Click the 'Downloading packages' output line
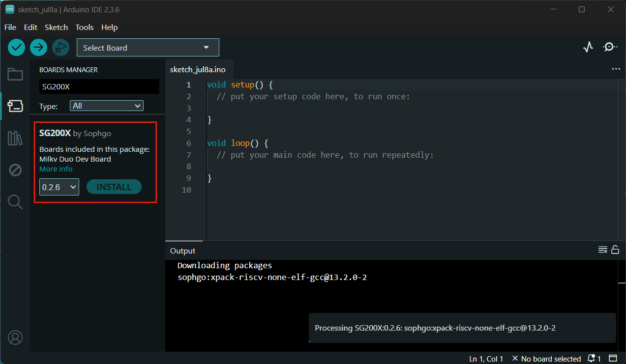 [x=225, y=265]
